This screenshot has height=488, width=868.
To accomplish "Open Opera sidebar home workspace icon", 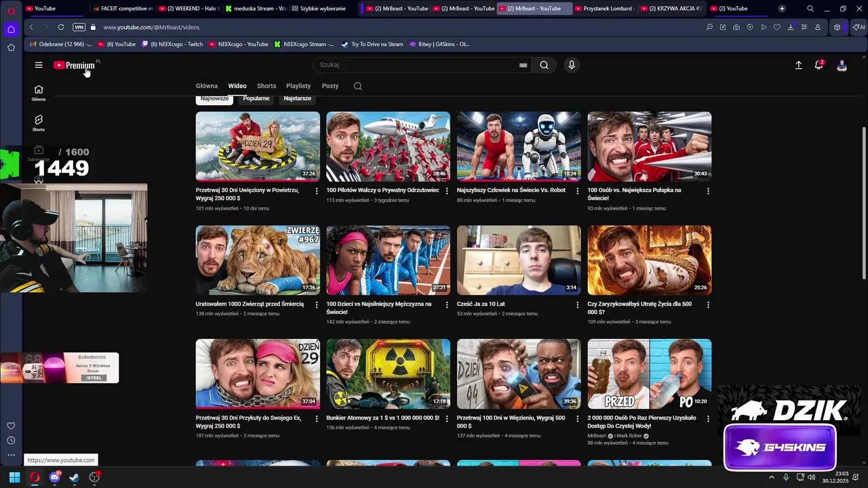I will click(11, 29).
